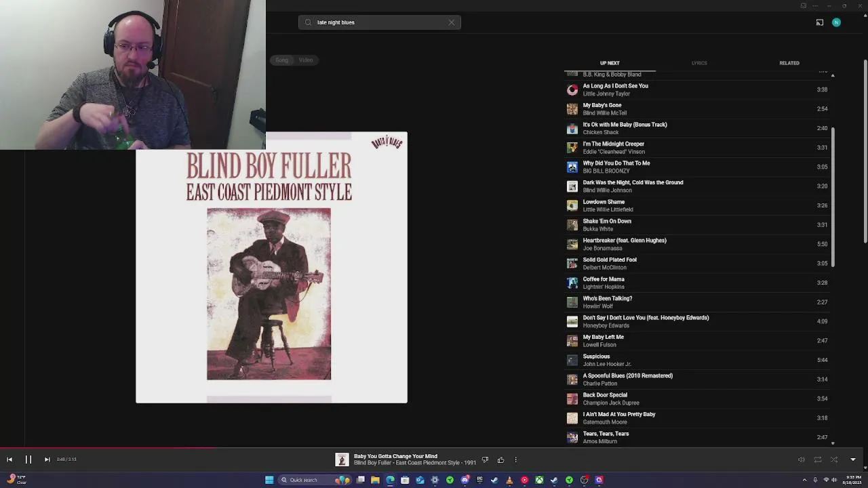
Task: Pause the playing song
Action: point(28,460)
